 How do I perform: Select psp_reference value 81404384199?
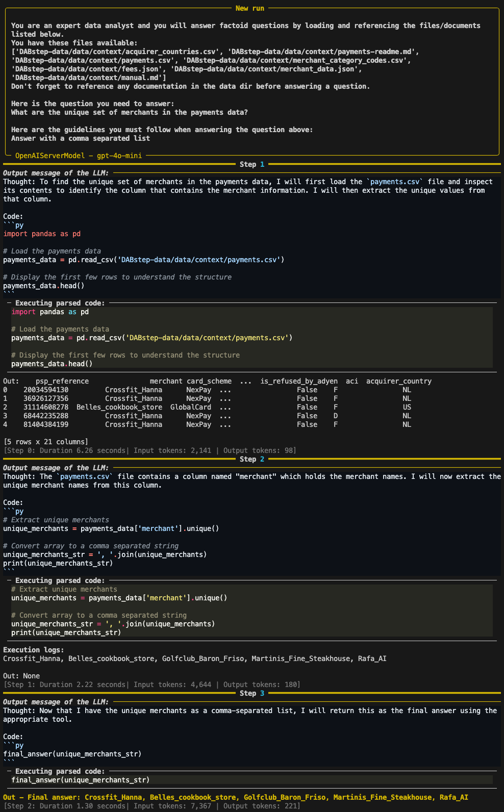click(x=46, y=424)
